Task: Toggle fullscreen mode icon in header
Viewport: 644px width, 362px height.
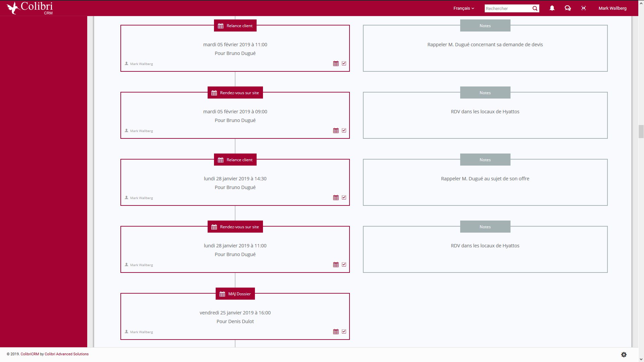Action: tap(584, 8)
